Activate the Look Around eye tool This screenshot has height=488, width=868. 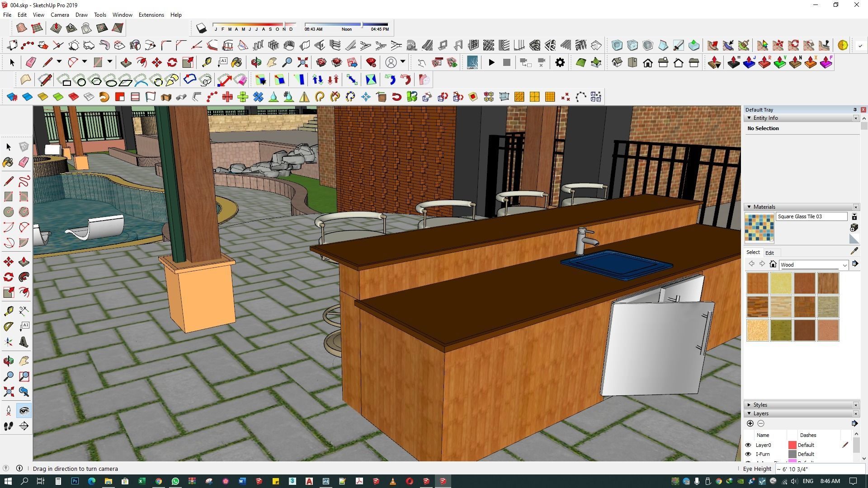(24, 410)
